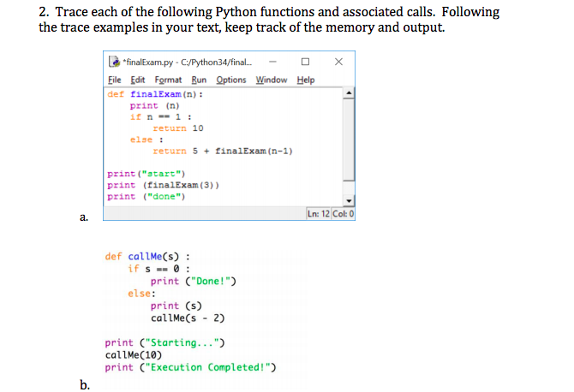Click the 'print ("done")' line
The width and height of the screenshot is (574, 392).
(x=146, y=196)
